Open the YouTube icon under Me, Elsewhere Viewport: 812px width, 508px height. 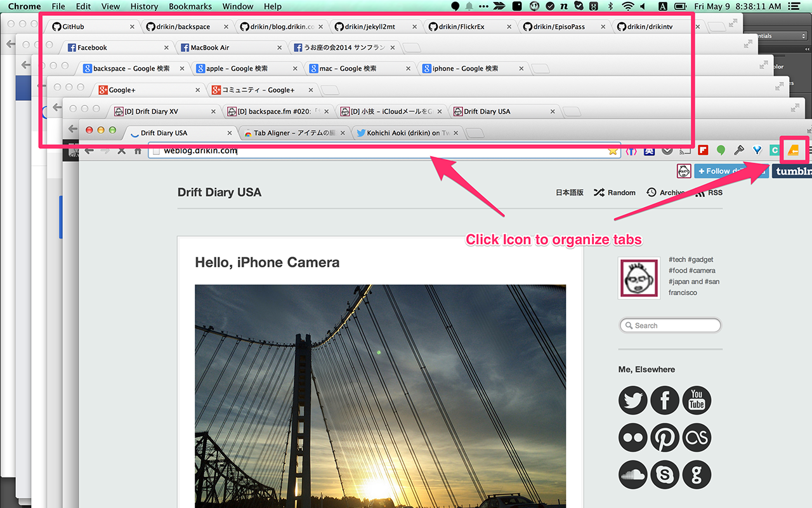pos(697,400)
